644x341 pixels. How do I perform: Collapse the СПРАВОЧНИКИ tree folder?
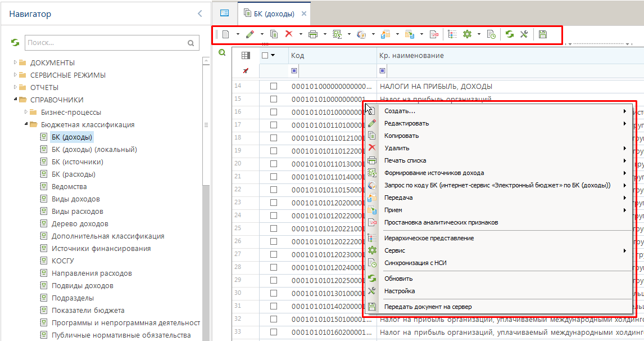pos(16,100)
